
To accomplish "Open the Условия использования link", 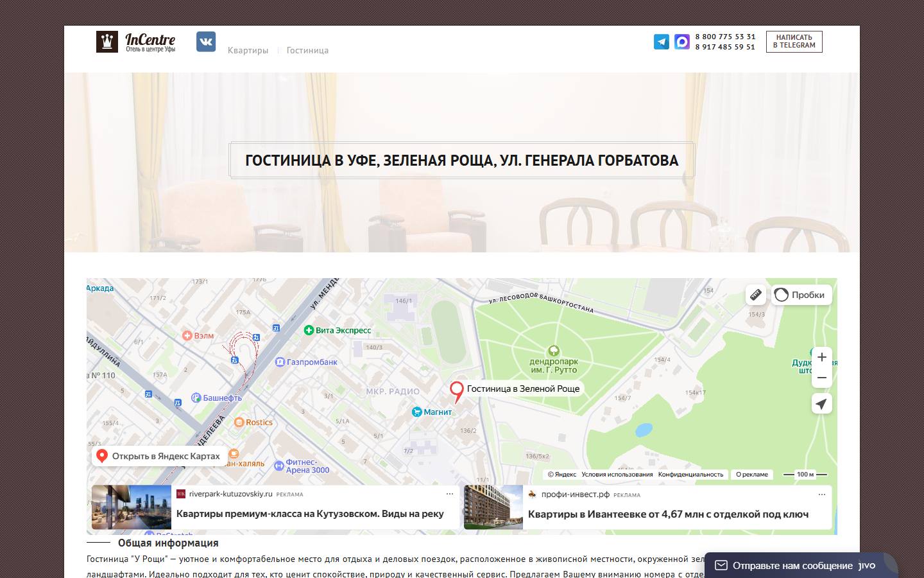I will click(x=617, y=475).
